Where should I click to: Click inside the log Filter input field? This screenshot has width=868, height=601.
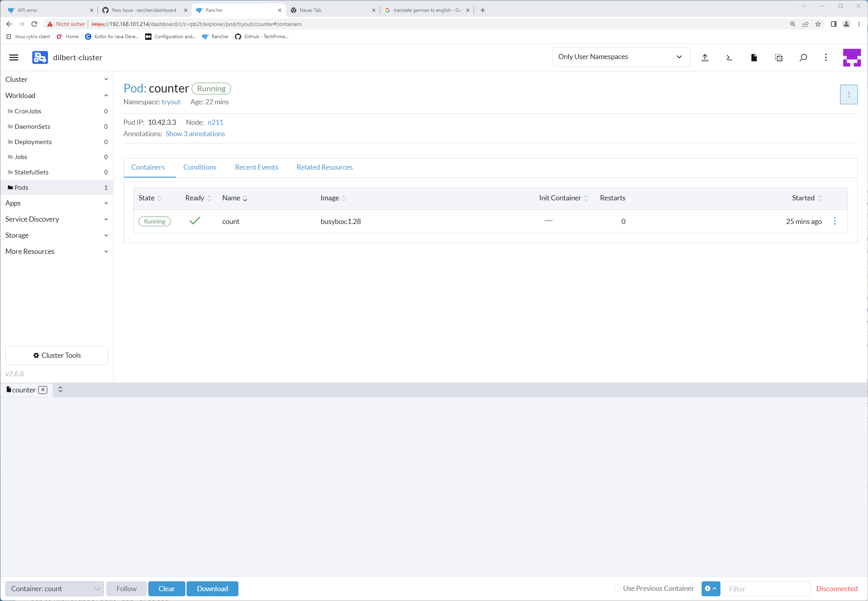(x=766, y=588)
